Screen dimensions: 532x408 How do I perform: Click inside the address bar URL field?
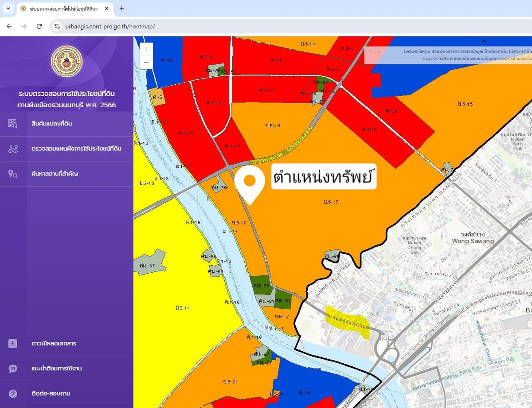tap(111, 26)
